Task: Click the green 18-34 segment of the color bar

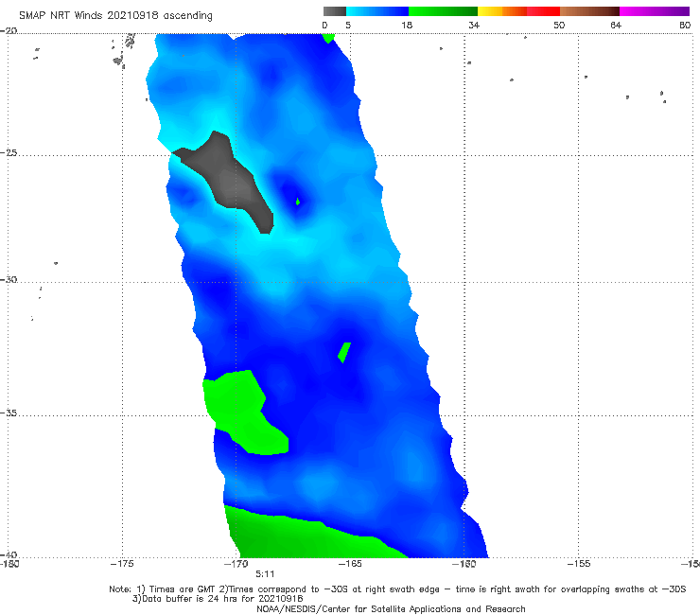Action: point(443,11)
